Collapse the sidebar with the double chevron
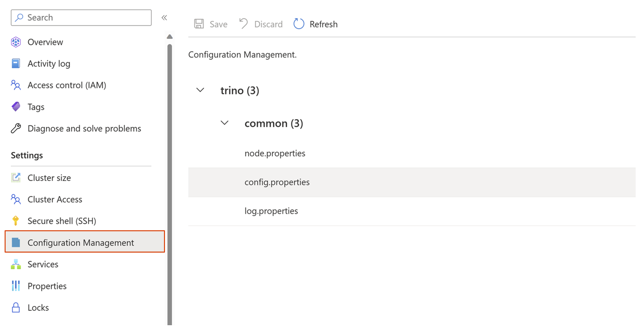This screenshot has width=644, height=332. (x=164, y=18)
